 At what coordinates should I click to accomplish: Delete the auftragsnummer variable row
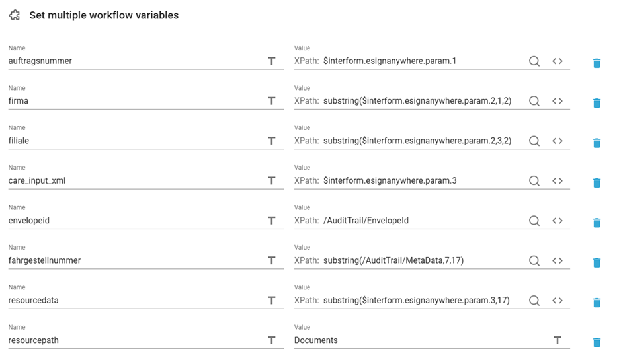point(597,63)
